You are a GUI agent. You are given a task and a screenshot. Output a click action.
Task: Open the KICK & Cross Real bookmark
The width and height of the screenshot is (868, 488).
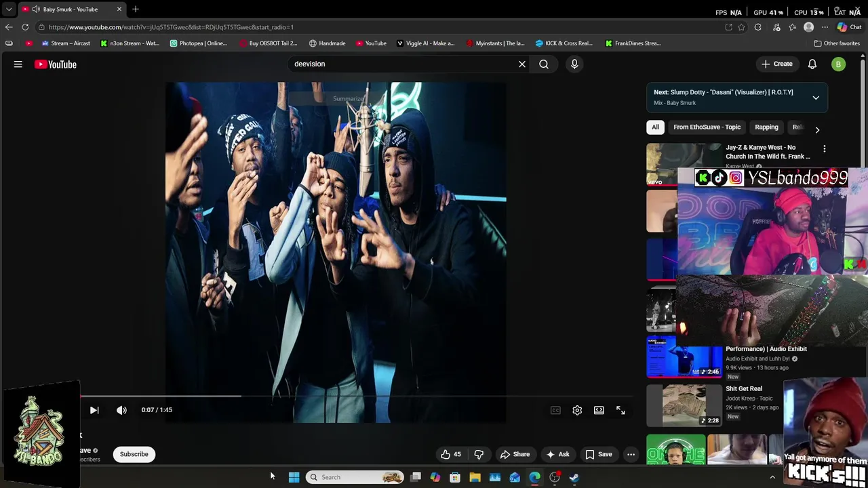pyautogui.click(x=564, y=43)
